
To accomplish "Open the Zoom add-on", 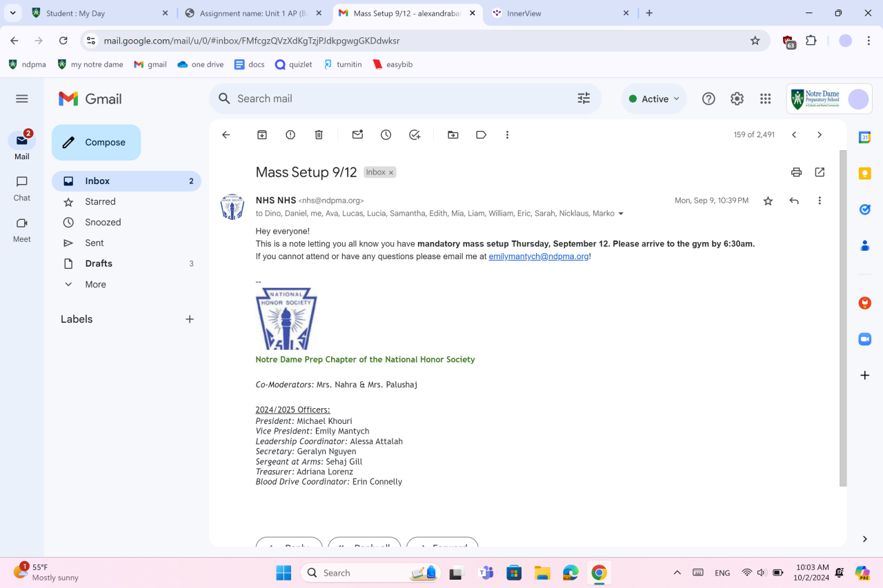I will click(864, 339).
